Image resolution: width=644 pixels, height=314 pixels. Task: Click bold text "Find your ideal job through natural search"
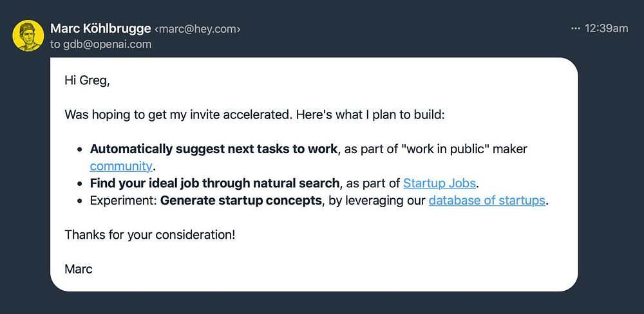click(214, 183)
